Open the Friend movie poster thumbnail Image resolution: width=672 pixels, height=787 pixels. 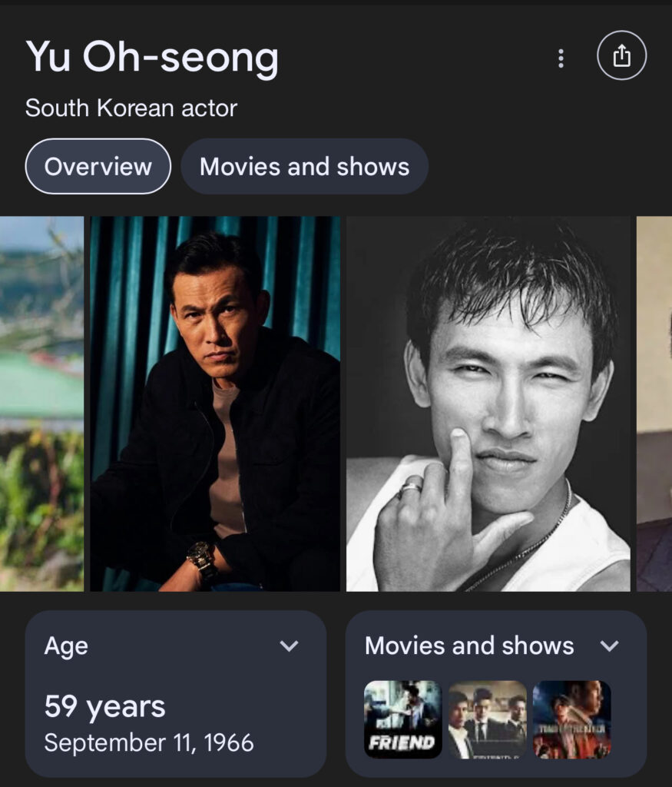click(402, 719)
